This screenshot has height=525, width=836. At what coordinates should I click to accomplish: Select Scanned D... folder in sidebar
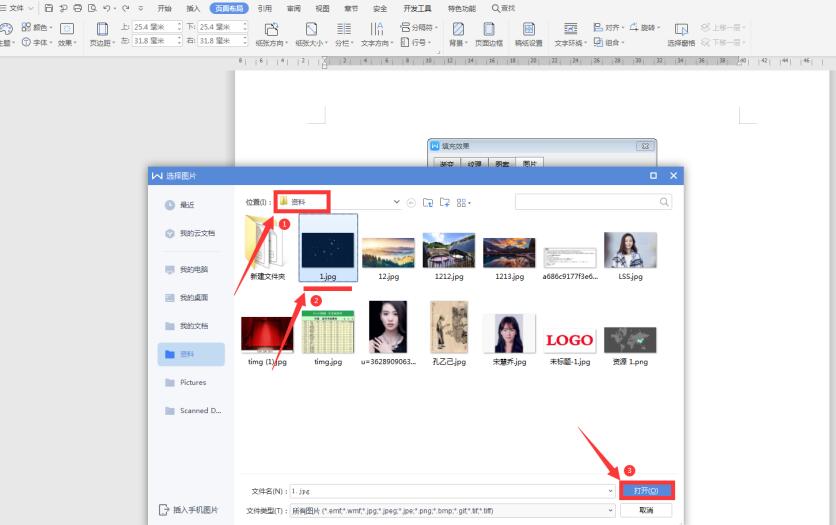[x=190, y=410]
